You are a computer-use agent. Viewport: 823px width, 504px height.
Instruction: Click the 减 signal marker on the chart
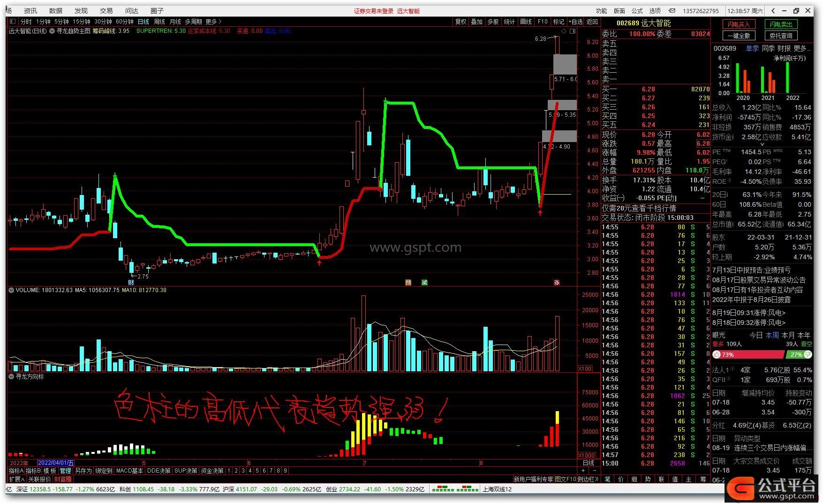coord(424,282)
